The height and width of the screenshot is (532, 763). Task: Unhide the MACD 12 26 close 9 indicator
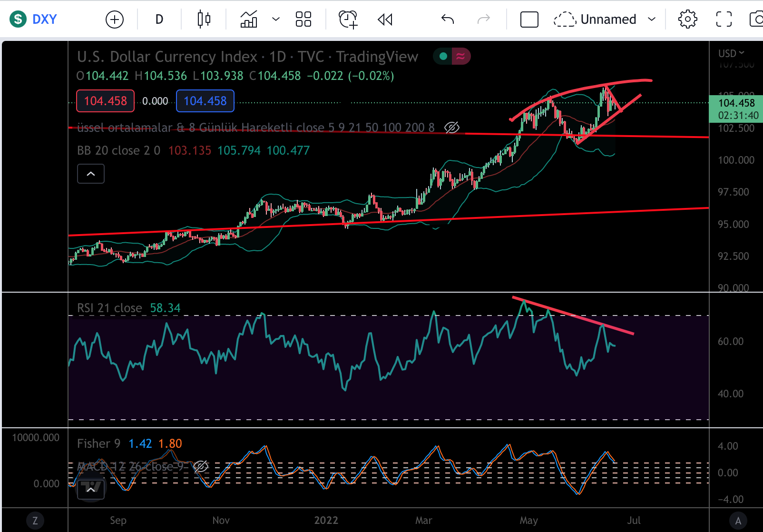coord(201,466)
